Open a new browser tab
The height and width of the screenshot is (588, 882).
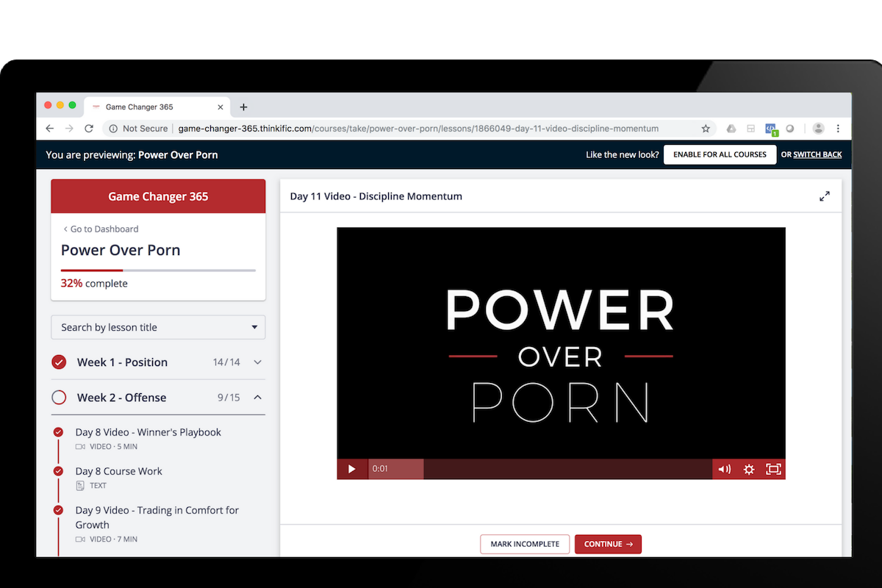pyautogui.click(x=244, y=107)
